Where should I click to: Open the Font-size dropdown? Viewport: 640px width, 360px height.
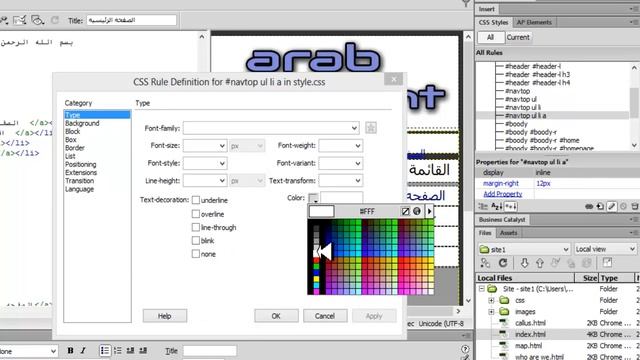(205, 146)
